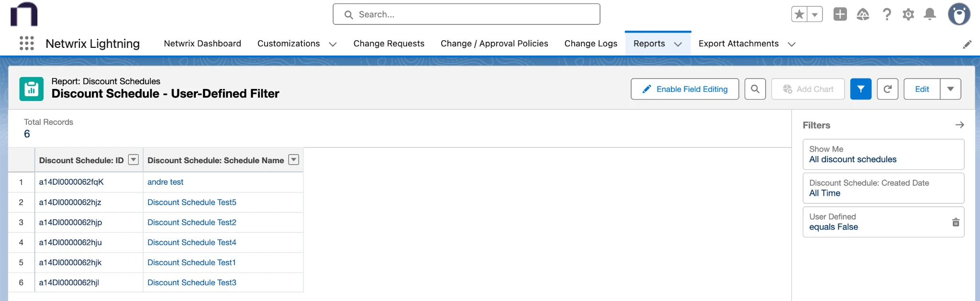Click the pencil to edit navigation bar

pyautogui.click(x=967, y=45)
